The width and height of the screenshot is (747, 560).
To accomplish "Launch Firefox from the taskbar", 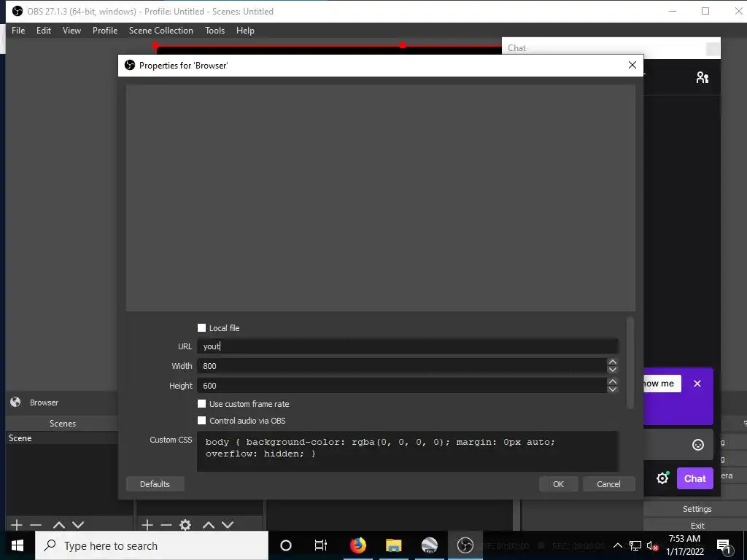I will pos(357,545).
